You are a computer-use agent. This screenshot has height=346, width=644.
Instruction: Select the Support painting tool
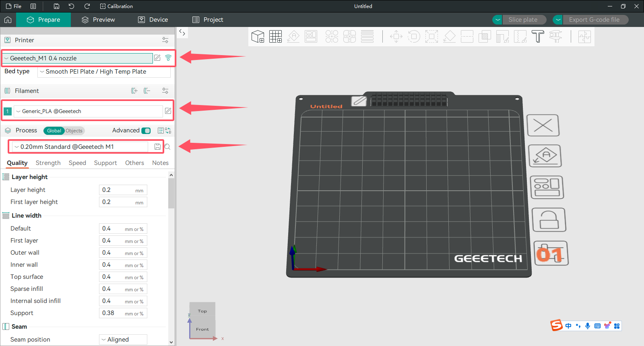click(x=502, y=37)
